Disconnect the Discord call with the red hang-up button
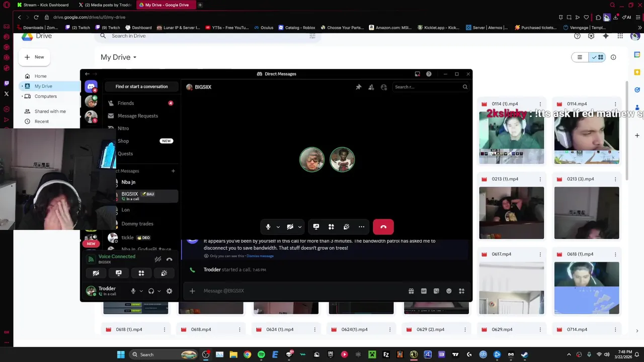644x362 pixels. 383,227
